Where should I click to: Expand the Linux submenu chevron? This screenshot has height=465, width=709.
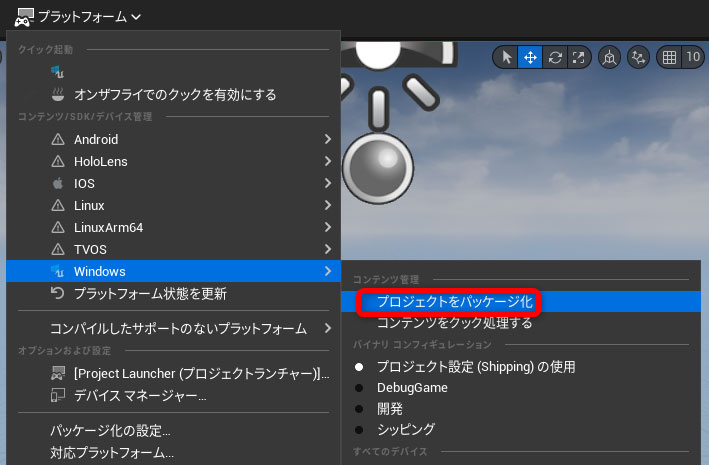328,205
